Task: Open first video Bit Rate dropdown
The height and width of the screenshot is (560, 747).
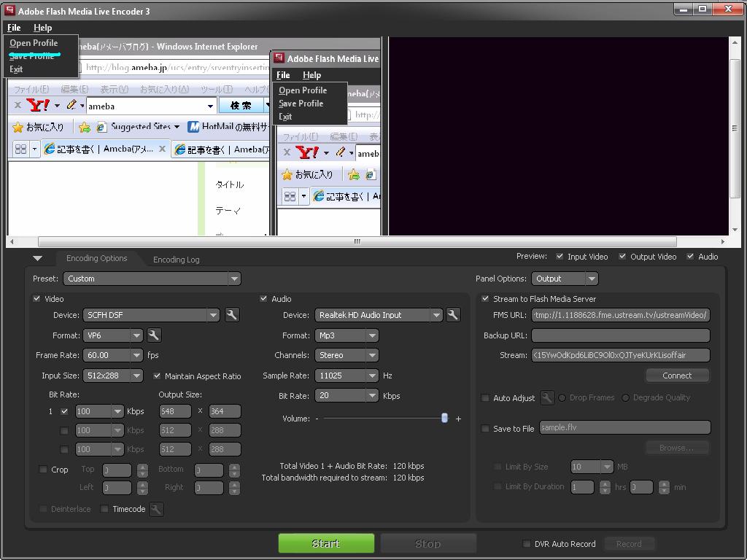Action: pos(99,411)
